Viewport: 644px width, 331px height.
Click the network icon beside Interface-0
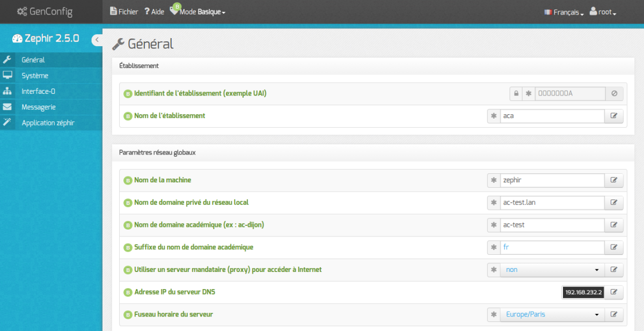(7, 91)
